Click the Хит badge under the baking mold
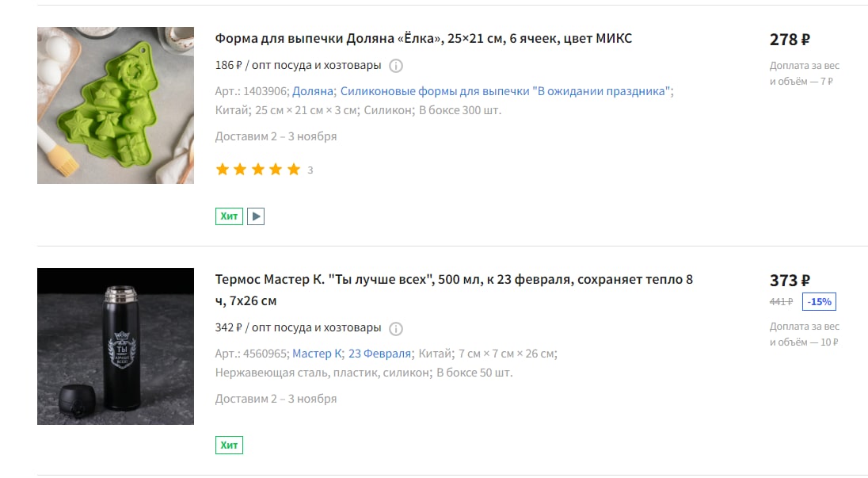Screen dimensions: 868x478 click(229, 216)
